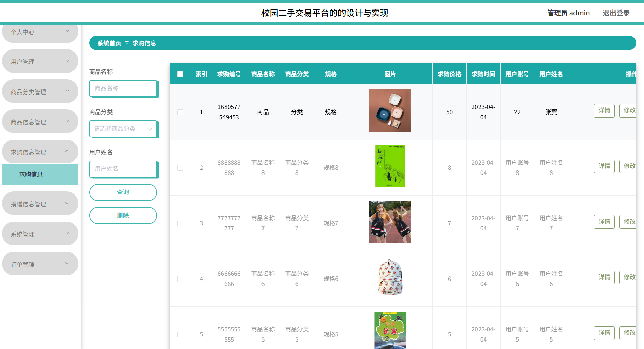This screenshot has width=644, height=349.
Task: Open 商品分类管理 in the sidebar
Action: click(40, 91)
